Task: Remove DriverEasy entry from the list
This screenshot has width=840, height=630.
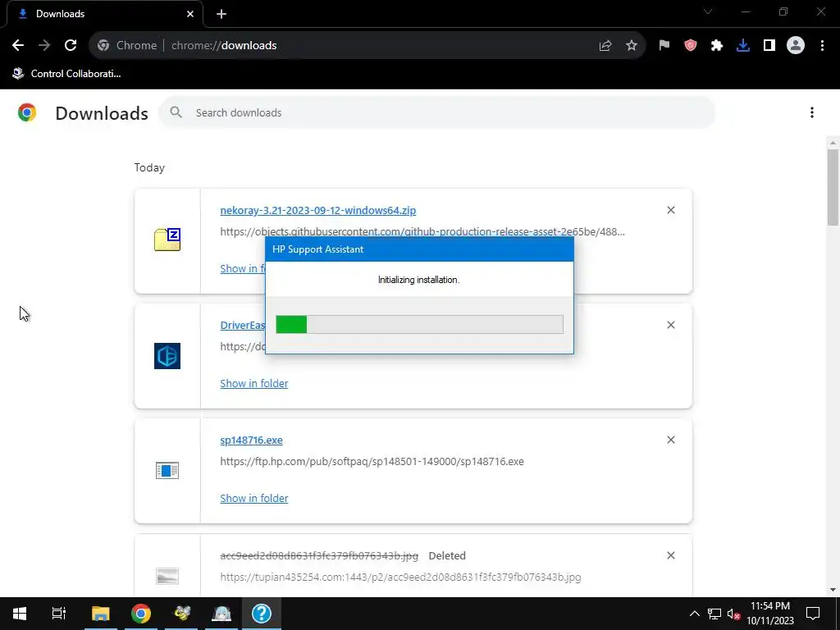Action: 671,325
